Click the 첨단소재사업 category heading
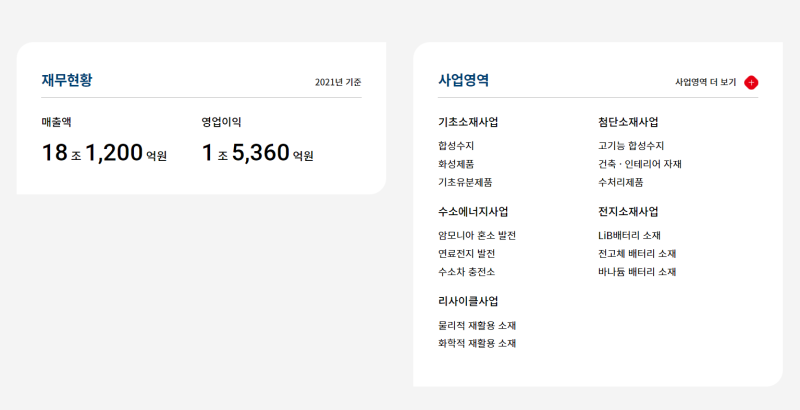 click(x=628, y=122)
